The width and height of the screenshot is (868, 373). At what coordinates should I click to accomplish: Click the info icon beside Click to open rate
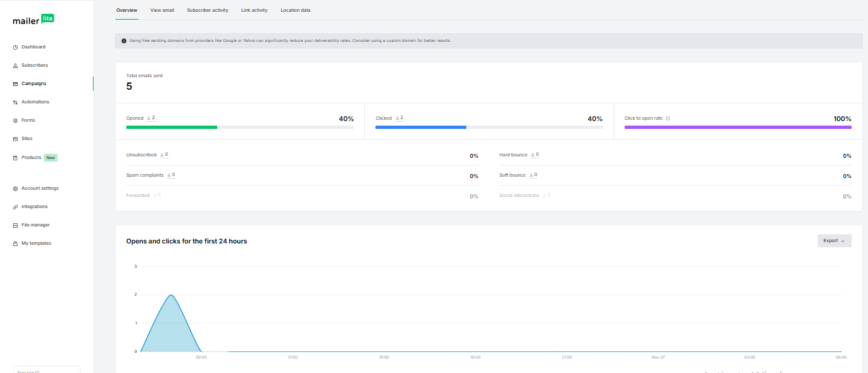coord(668,118)
